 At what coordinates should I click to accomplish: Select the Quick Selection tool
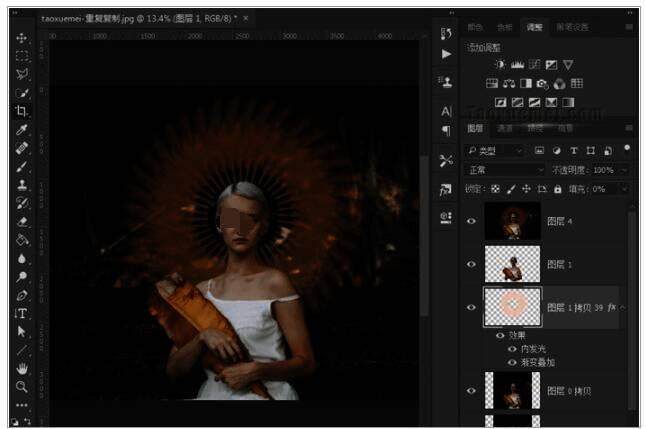pos(21,93)
